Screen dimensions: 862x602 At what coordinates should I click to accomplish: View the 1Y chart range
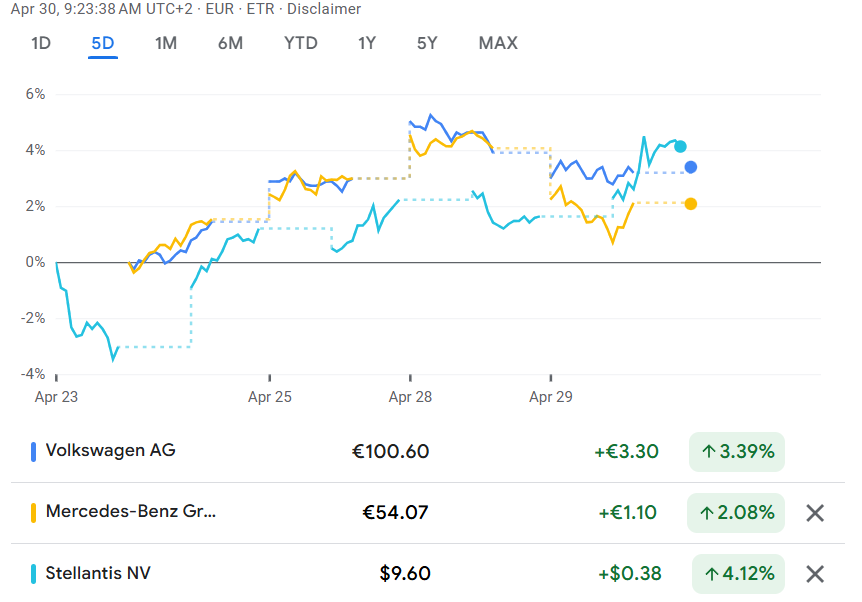click(367, 43)
